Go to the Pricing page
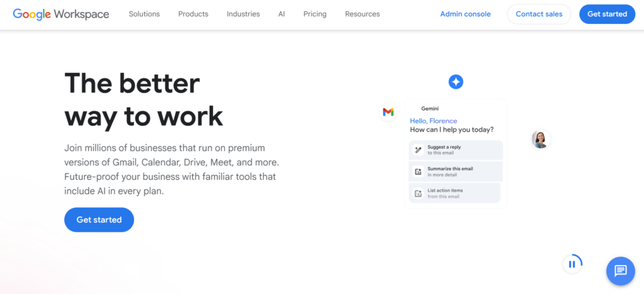 [x=314, y=14]
